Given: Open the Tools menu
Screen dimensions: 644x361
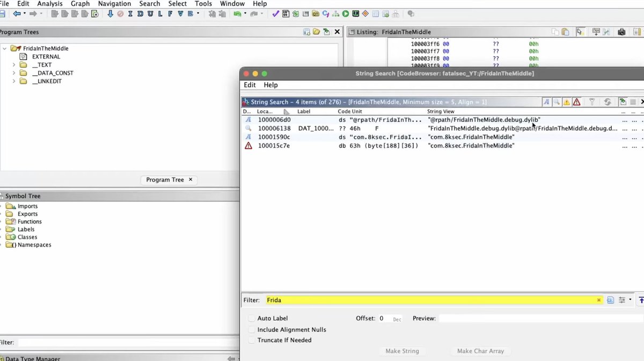Looking at the screenshot, I should [203, 4].
